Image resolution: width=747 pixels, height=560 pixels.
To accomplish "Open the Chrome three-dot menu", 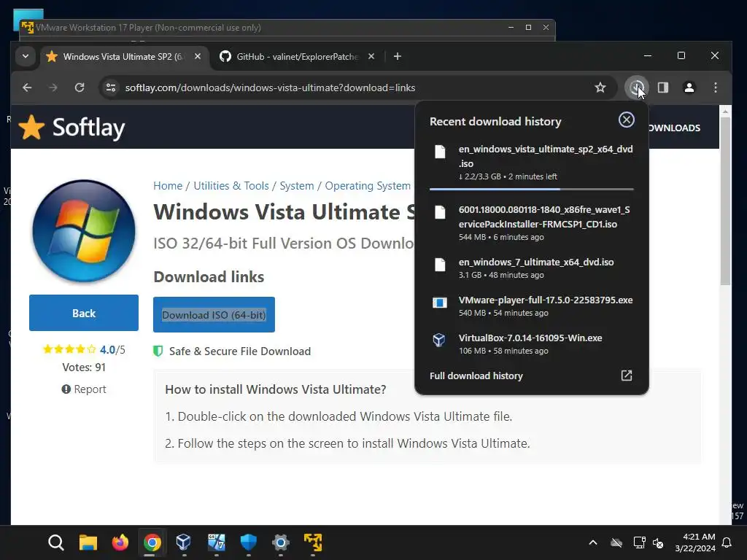I will coord(716,87).
